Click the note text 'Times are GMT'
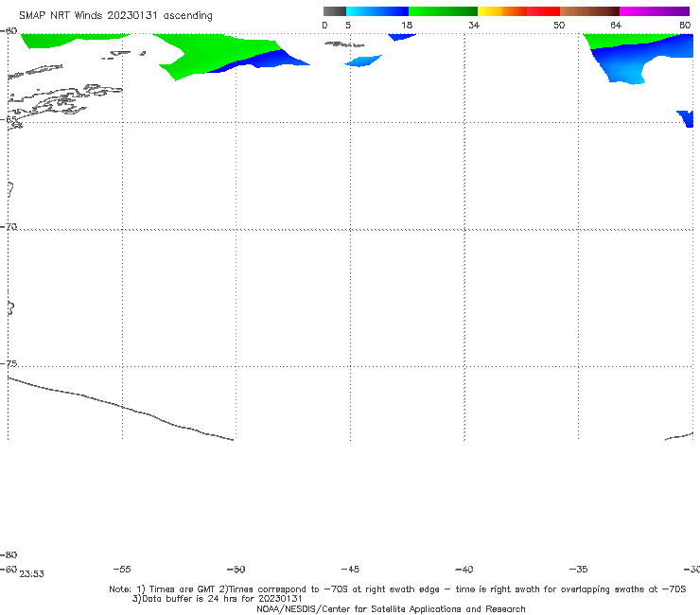700x615 pixels. pos(181,589)
